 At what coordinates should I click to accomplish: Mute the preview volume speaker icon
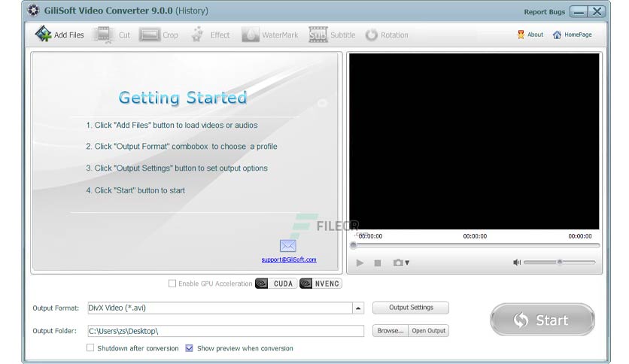(517, 262)
